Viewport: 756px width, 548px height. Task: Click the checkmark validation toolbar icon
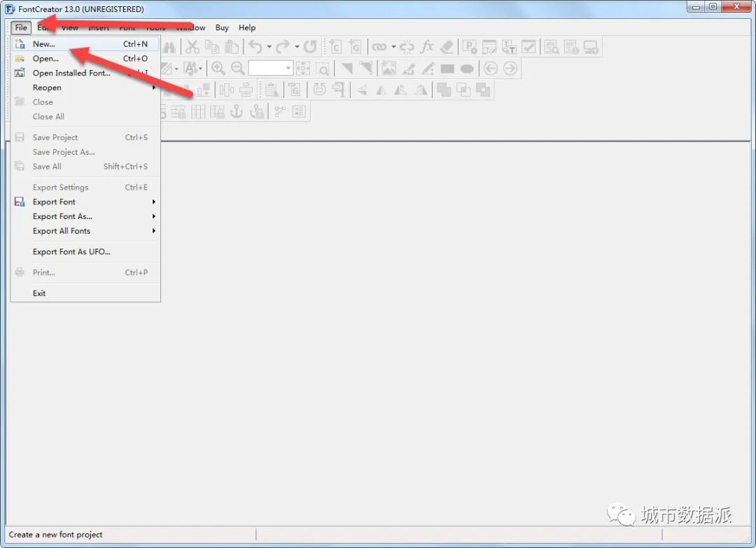[x=529, y=47]
